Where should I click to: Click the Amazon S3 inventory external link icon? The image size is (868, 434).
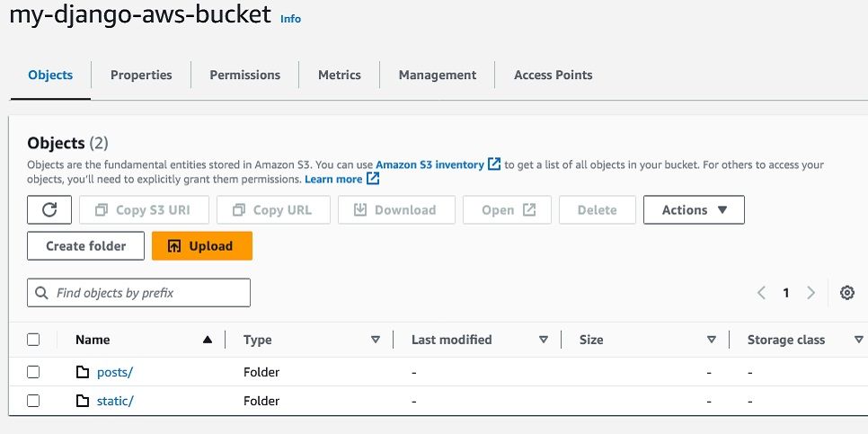coord(494,164)
